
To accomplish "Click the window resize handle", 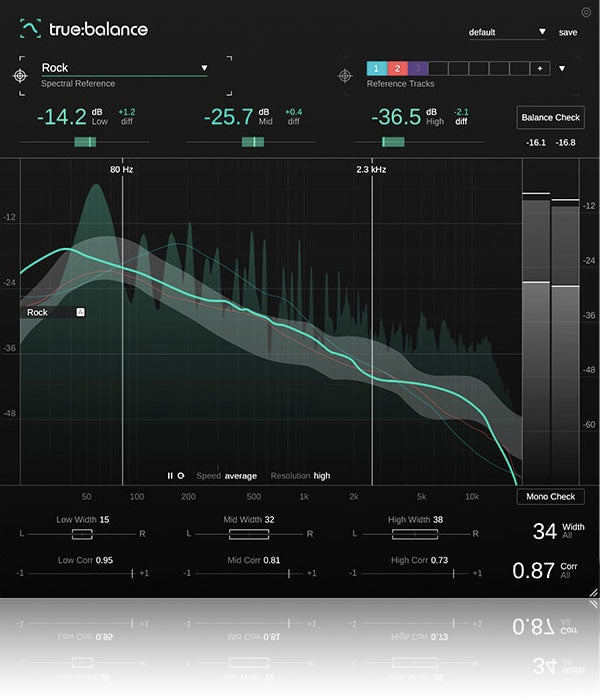I will 593,593.
